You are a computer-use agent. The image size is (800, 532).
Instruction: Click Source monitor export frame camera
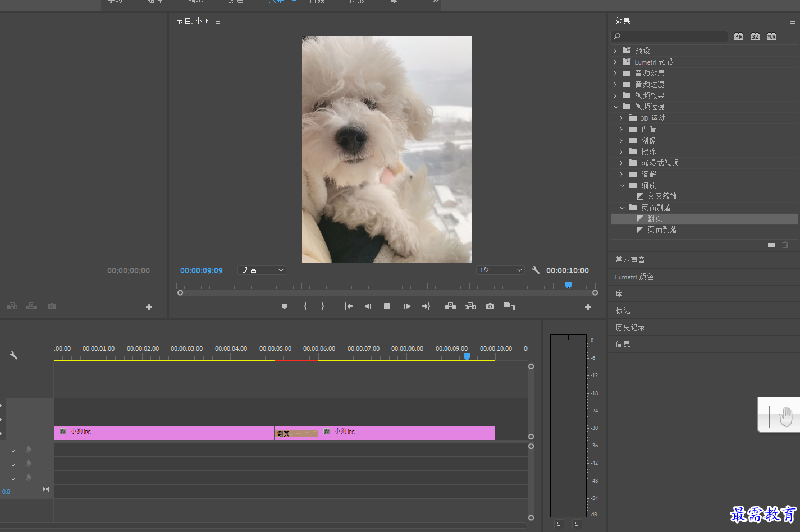(x=52, y=306)
